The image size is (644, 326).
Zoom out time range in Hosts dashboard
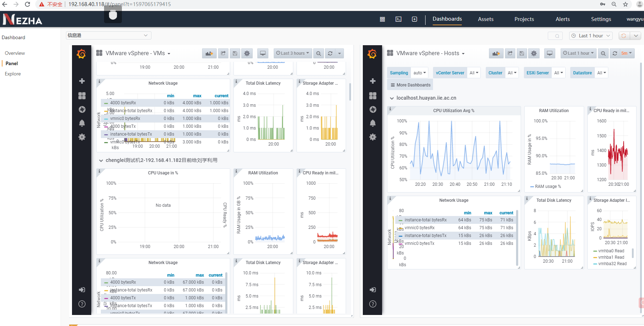point(603,53)
